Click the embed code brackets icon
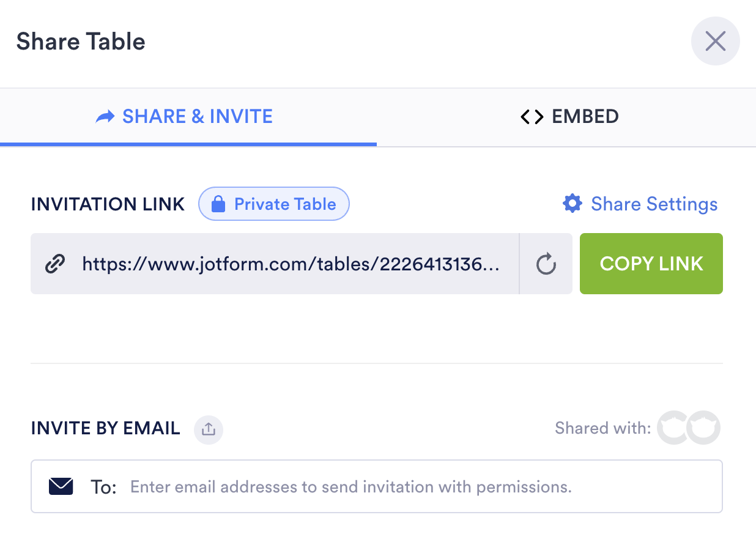Image resolution: width=756 pixels, height=553 pixels. (532, 117)
